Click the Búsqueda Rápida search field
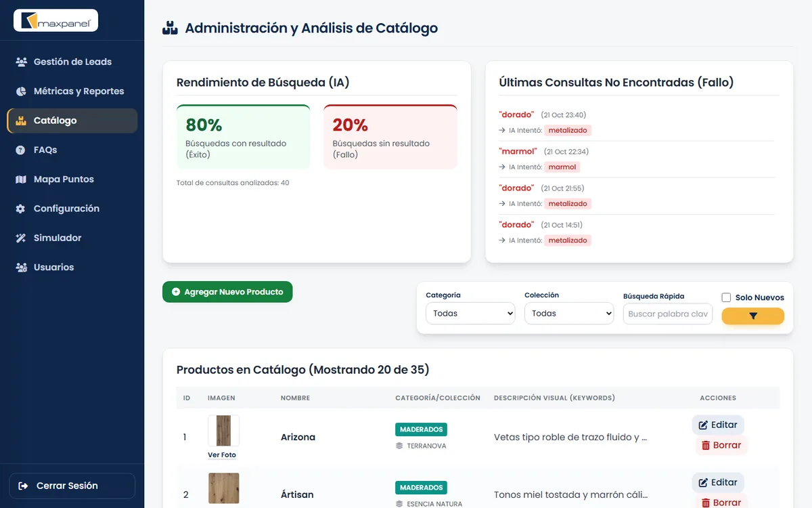The width and height of the screenshot is (812, 508). tap(668, 314)
